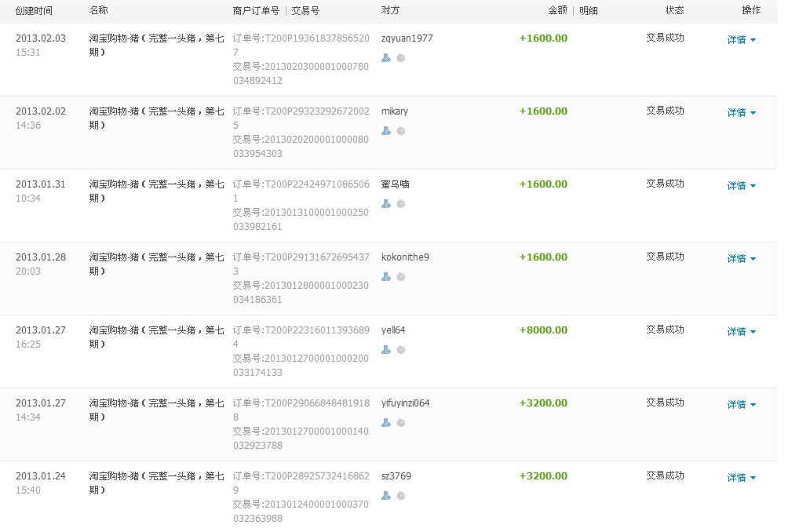Click the 金额 column header
The width and height of the screenshot is (799, 532).
coord(557,11)
